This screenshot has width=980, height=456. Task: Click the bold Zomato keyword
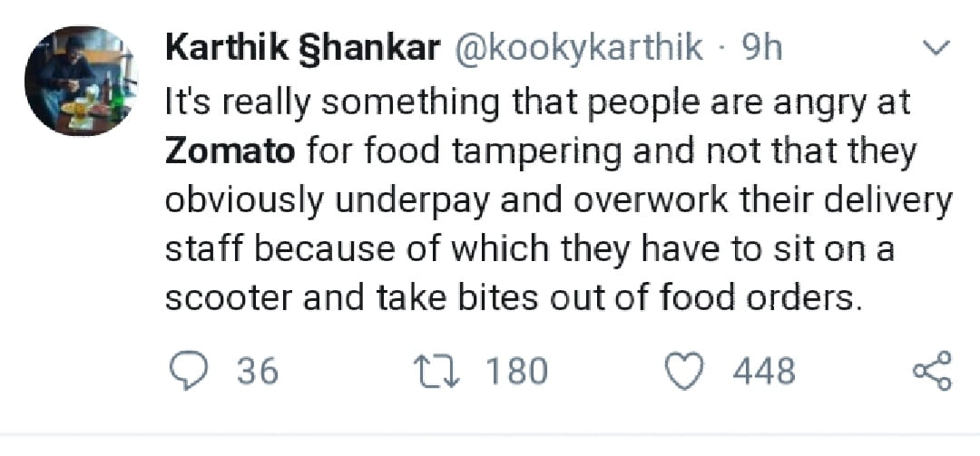coord(230,150)
